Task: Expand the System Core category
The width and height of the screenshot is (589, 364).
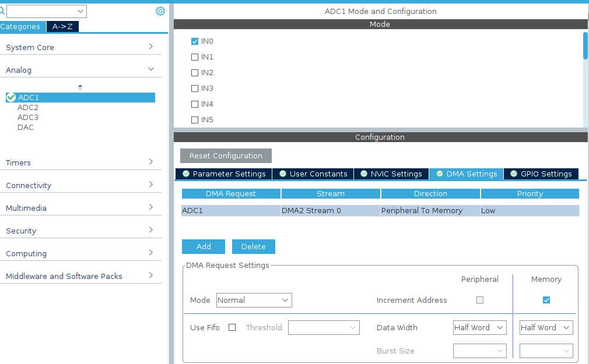Action: (x=78, y=47)
